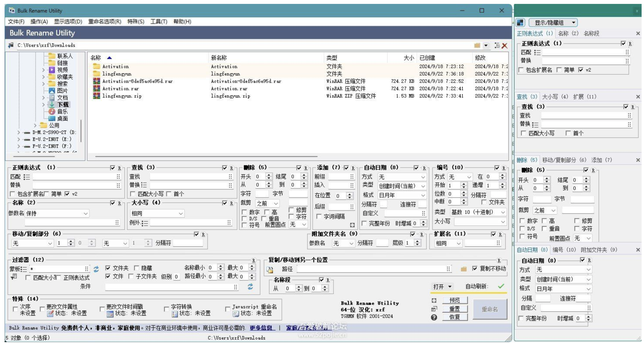The height and width of the screenshot is (343, 644).
Task: Toggle the v2 checkbox in main regex group
Action: [67, 194]
